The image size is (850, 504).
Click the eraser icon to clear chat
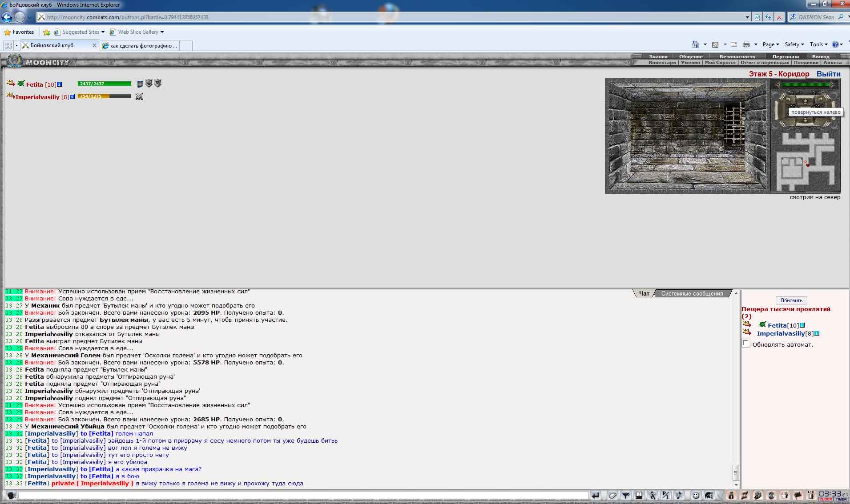pyautogui.click(x=612, y=496)
